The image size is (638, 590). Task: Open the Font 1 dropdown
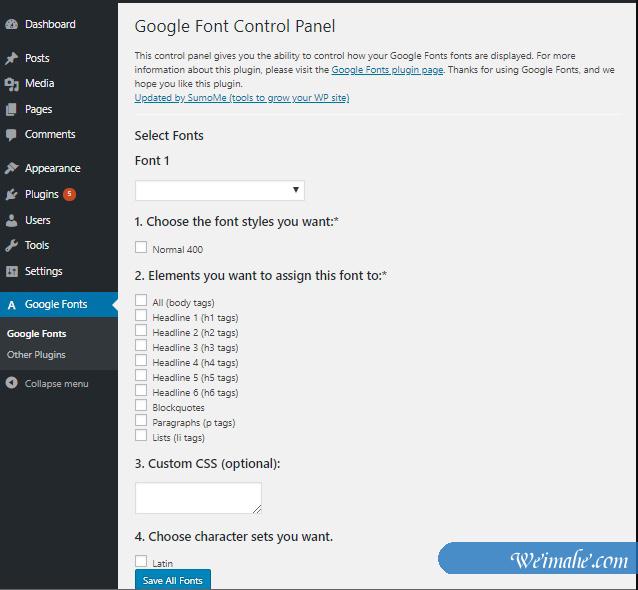coord(219,190)
